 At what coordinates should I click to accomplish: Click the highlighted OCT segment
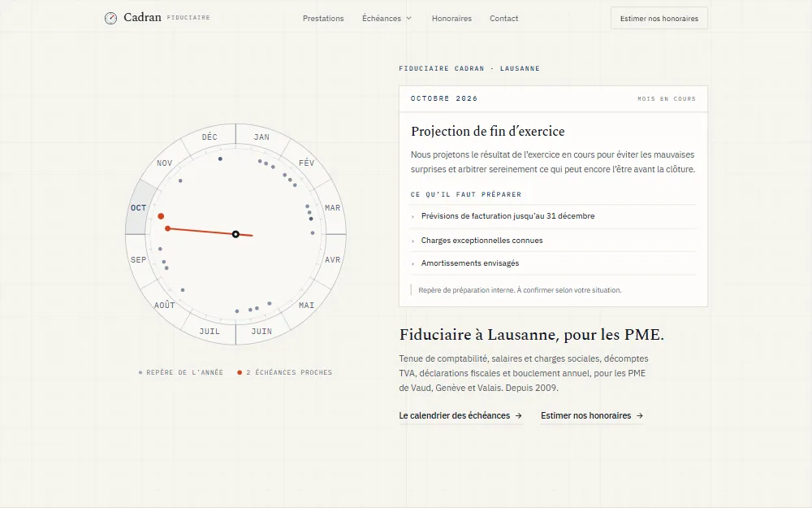pyautogui.click(x=138, y=208)
